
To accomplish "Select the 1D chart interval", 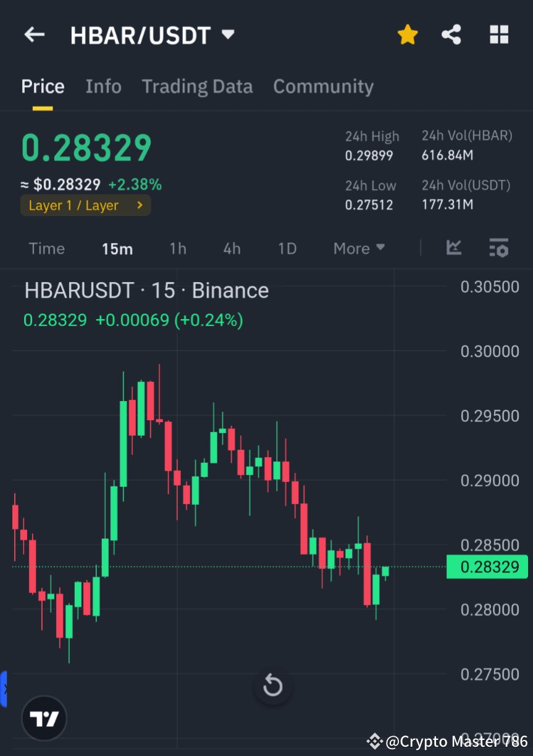I will tap(287, 248).
